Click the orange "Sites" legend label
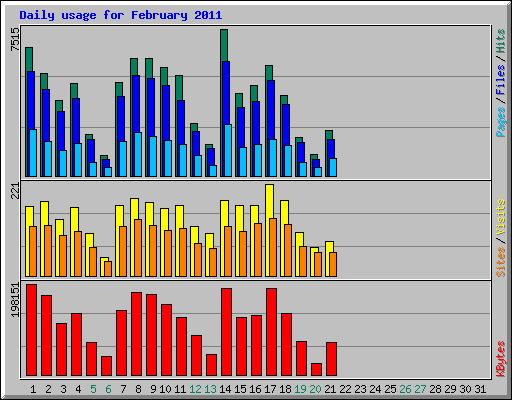The width and height of the screenshot is (512, 400). 500,262
